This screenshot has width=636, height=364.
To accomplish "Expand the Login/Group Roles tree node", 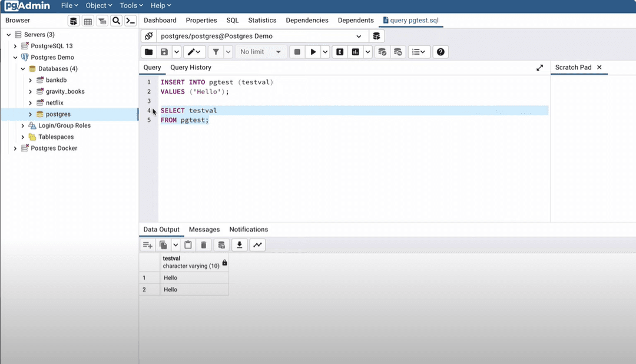I will tap(23, 125).
